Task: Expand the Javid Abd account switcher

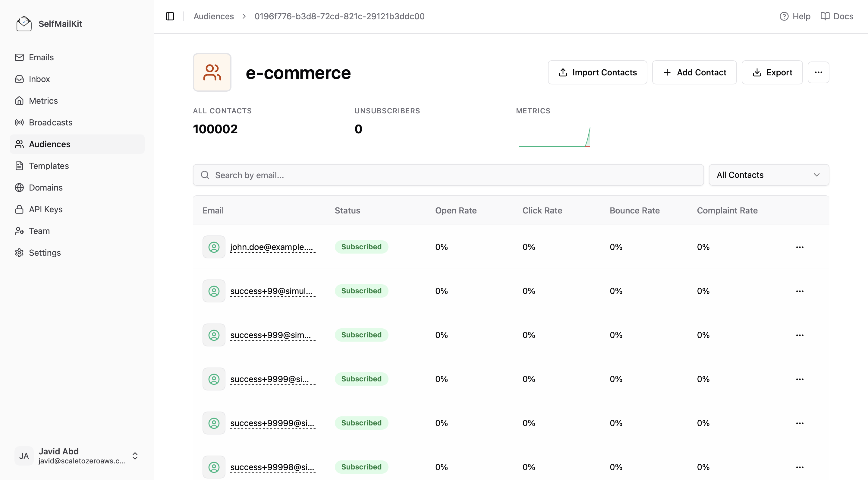Action: click(x=135, y=456)
